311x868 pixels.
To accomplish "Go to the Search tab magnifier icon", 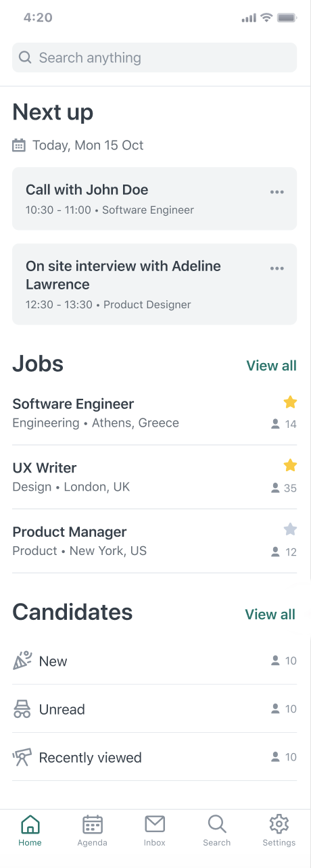I will point(217,824).
